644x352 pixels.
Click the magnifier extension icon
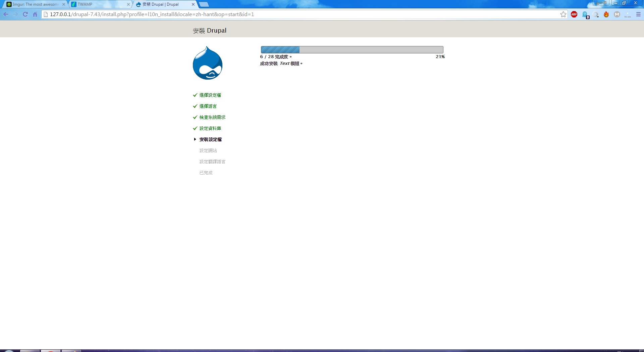click(596, 15)
